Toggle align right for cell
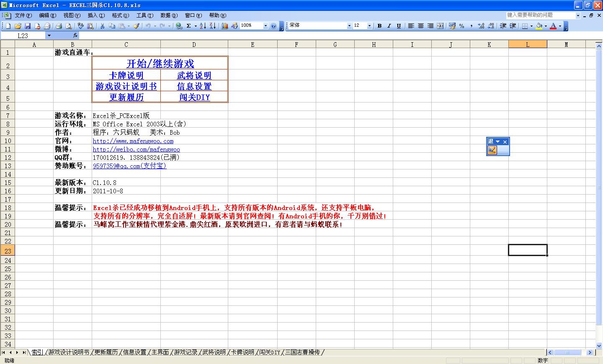This screenshot has width=603, height=364. click(430, 26)
